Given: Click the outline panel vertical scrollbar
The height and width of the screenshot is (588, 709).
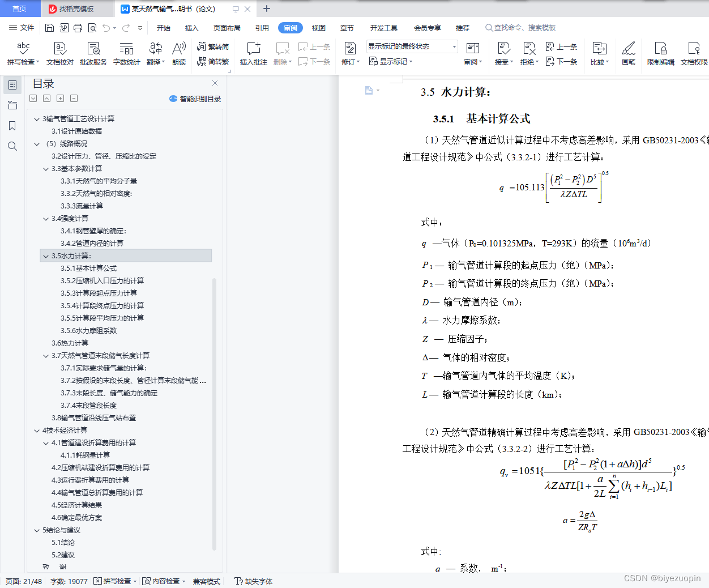Looking at the screenshot, I should point(214,414).
